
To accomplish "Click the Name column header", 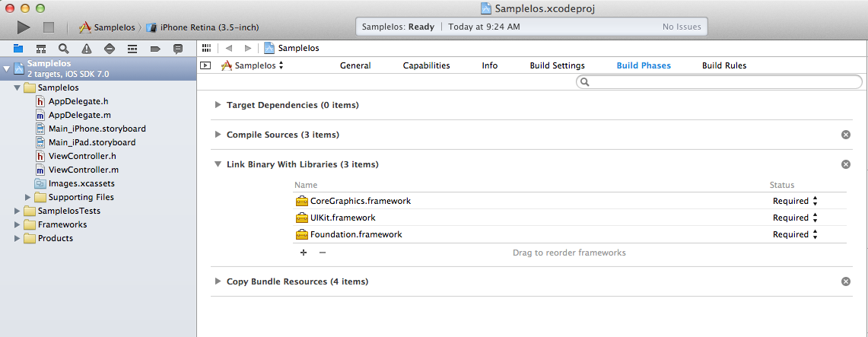I will point(306,185).
